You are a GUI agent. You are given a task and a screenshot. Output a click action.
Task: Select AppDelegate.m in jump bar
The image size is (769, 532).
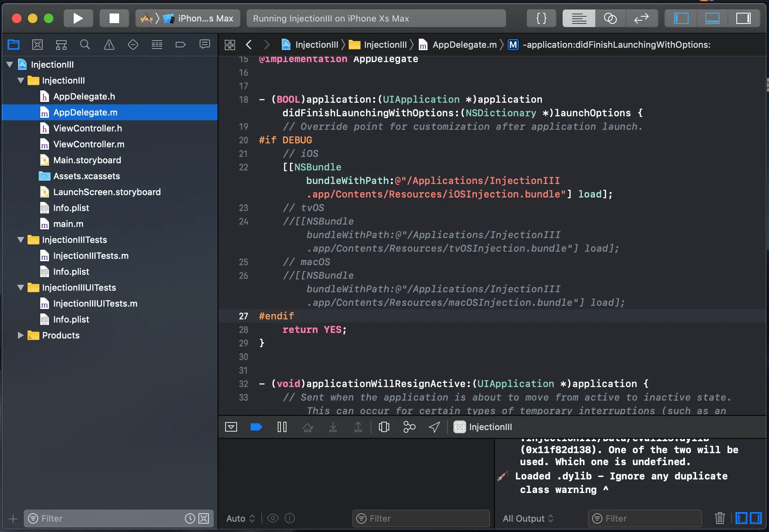[x=464, y=45]
